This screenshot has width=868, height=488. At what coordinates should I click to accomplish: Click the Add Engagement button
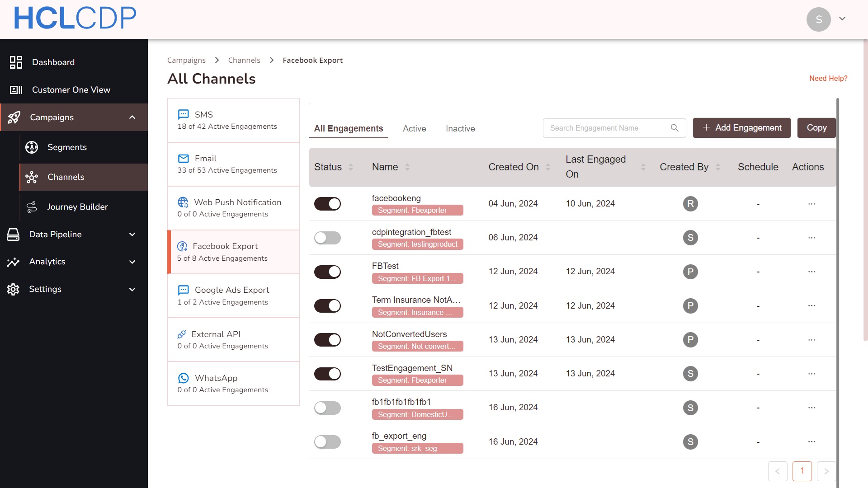[x=741, y=128]
